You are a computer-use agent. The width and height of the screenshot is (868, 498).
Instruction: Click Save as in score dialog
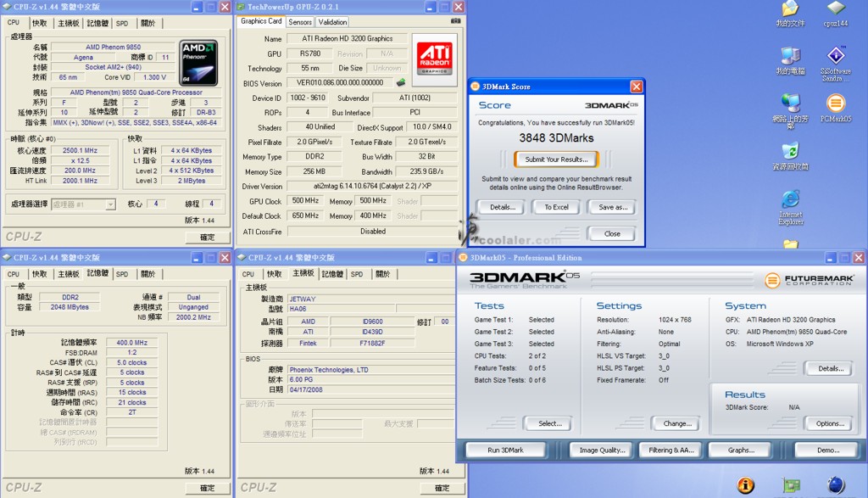point(613,207)
